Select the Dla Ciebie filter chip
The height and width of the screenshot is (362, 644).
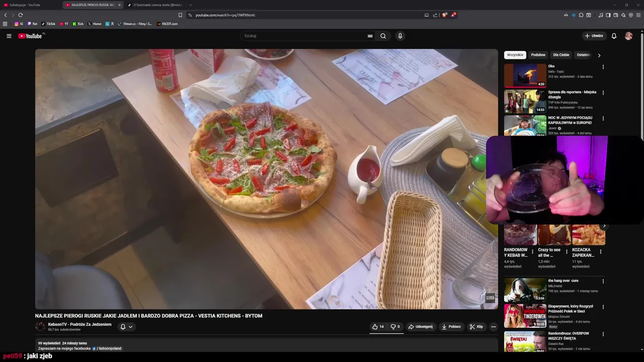point(561,55)
